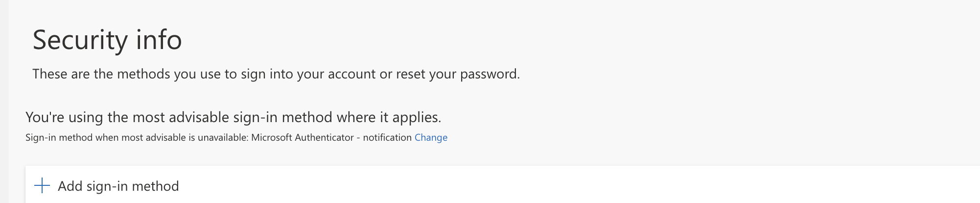980x203 pixels.
Task: Click the word "info" in the heading
Action: (x=159, y=40)
